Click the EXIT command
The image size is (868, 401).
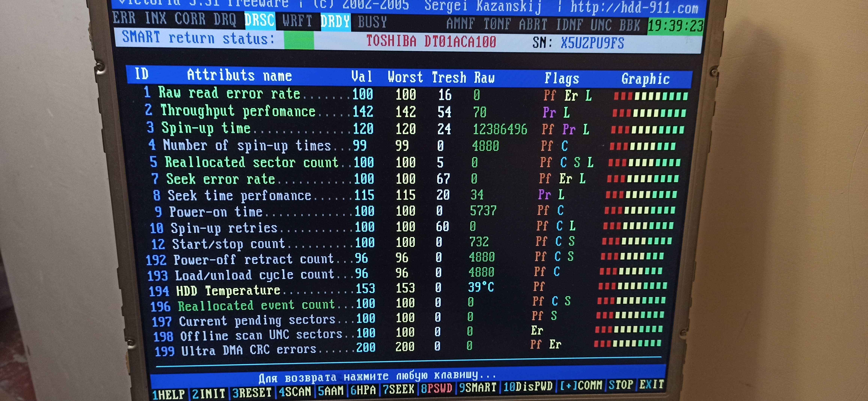(651, 384)
